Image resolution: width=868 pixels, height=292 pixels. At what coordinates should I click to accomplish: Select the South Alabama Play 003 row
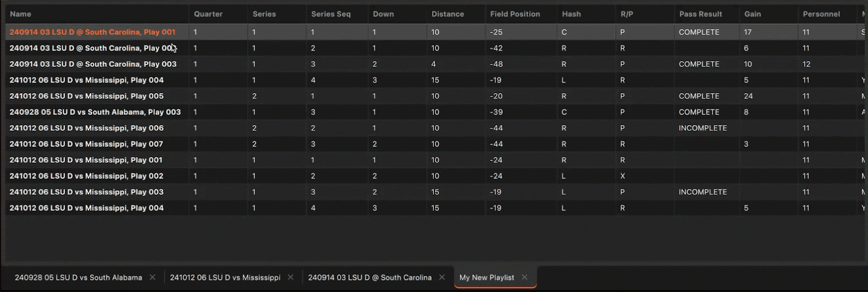coord(95,112)
